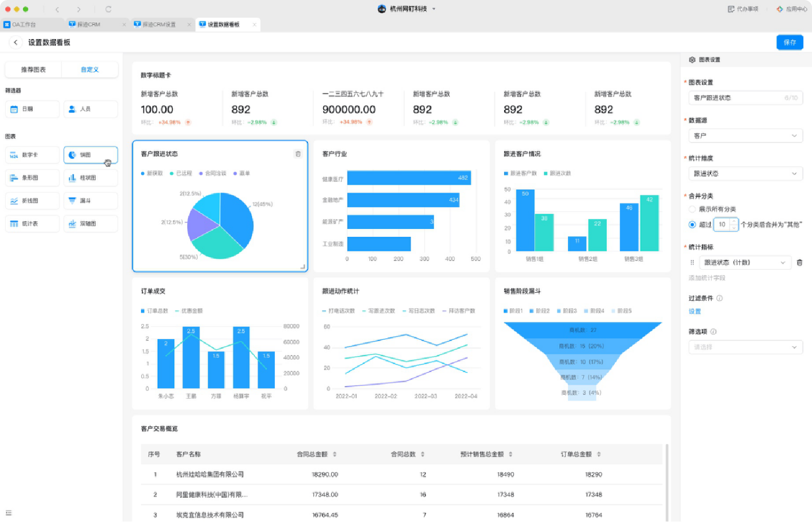Image resolution: width=812 pixels, height=522 pixels.
Task: Switch to the 推荐图表 tab
Action: tap(33, 70)
